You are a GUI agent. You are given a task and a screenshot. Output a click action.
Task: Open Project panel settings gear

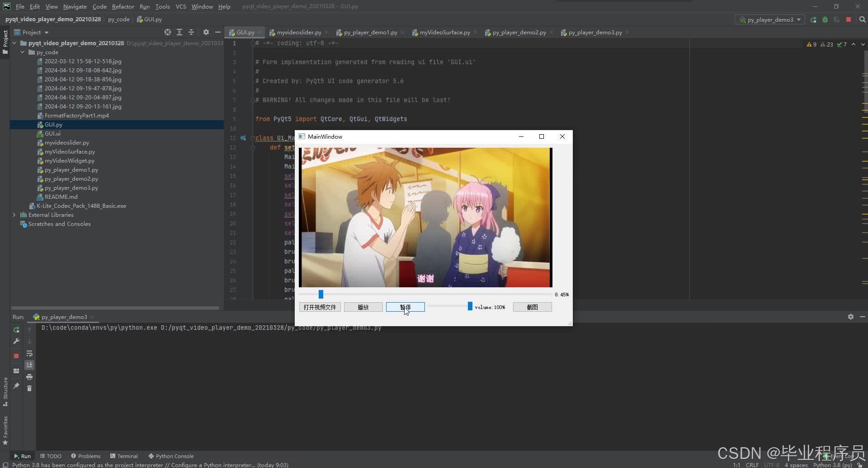coord(206,32)
